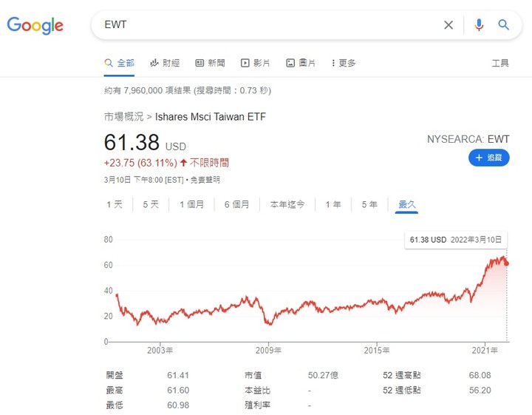Switch chart to 6 個月 range
The width and height of the screenshot is (532, 415).
(236, 204)
